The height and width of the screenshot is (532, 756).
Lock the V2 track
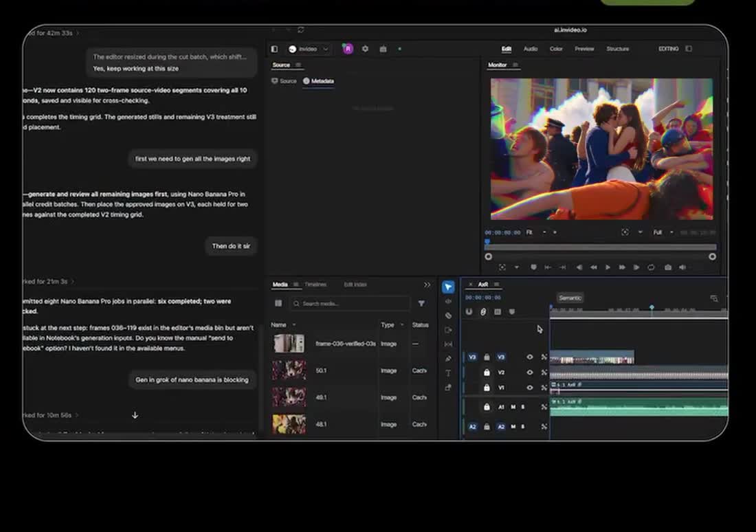tap(487, 373)
